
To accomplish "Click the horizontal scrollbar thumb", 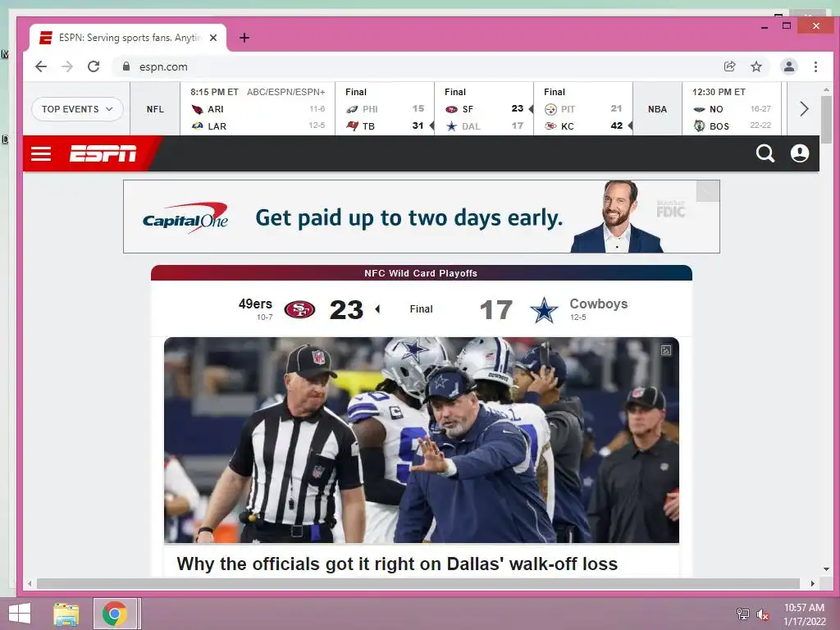I will click(x=418, y=583).
